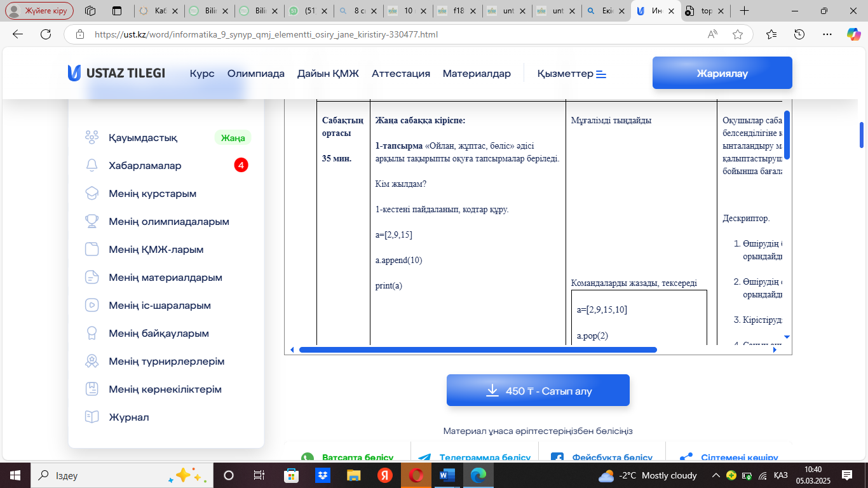Open Менің турнирлерім in the sidebar
The height and width of the screenshot is (488, 868).
pyautogui.click(x=166, y=362)
